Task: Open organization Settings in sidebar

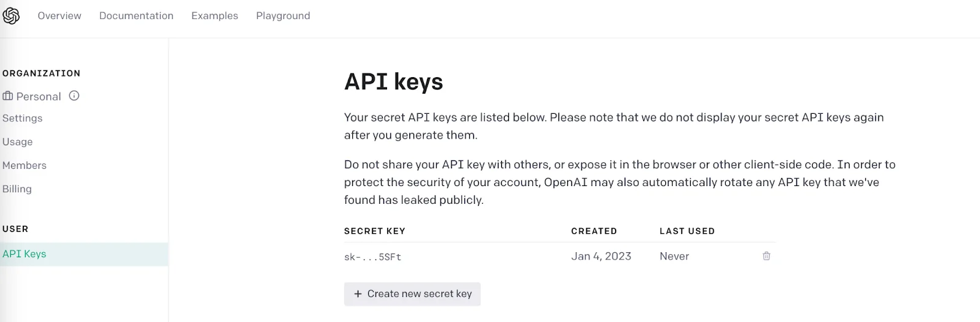Action: (x=23, y=118)
